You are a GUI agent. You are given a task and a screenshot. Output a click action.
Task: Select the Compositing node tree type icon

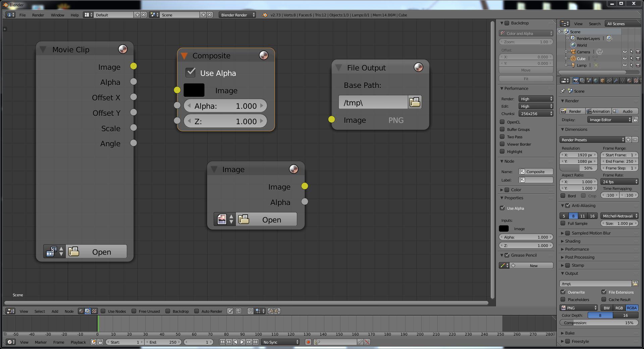click(88, 311)
